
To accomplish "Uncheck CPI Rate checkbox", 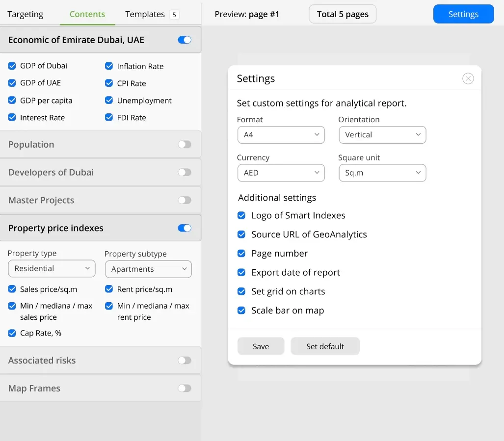I will (109, 83).
